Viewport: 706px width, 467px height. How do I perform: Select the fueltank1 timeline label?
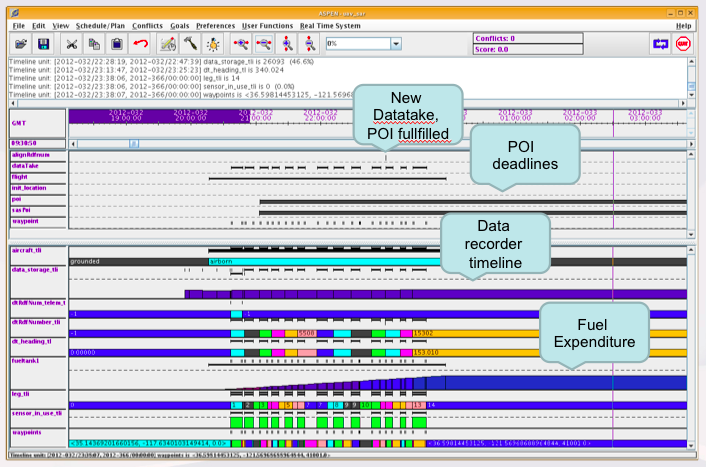coord(38,373)
